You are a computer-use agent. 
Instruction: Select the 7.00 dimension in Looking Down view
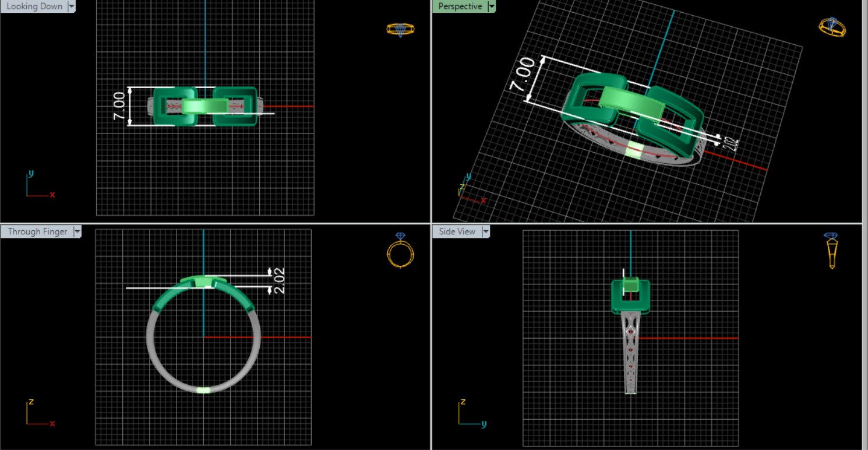[x=119, y=107]
